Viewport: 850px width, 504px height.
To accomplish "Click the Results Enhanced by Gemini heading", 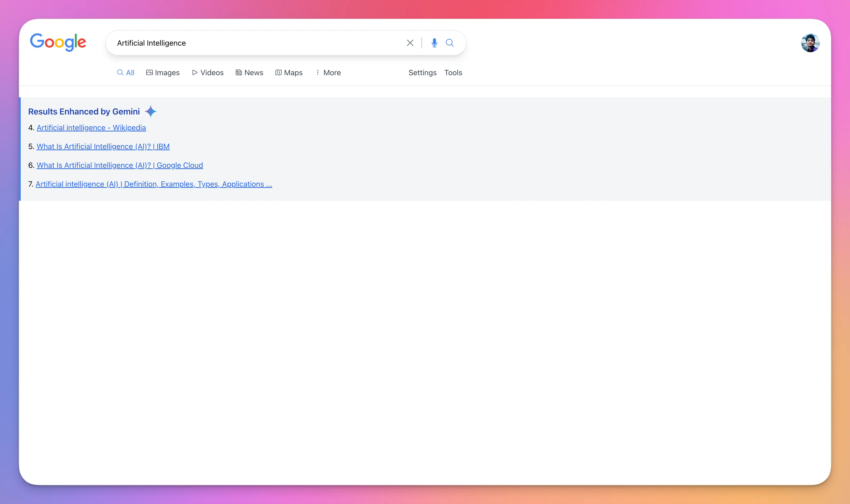I will click(x=84, y=111).
